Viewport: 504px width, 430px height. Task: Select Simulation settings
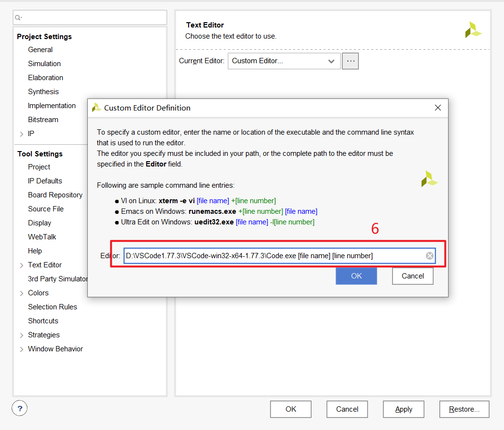(44, 64)
